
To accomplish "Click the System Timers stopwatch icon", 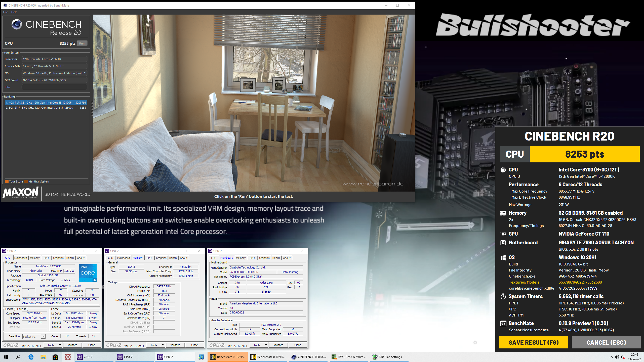I will (503, 296).
